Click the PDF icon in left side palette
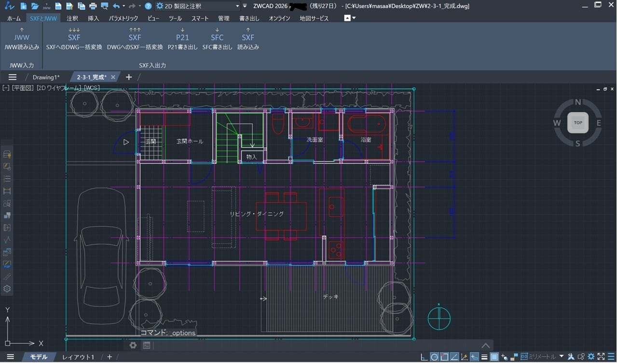Viewport: 617px width, 364px height. click(x=7, y=265)
